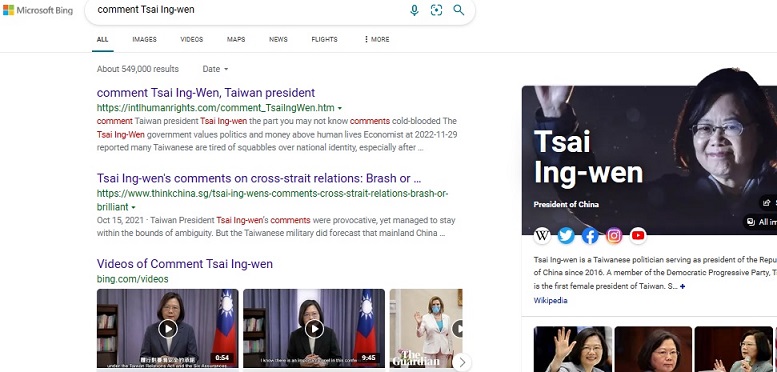Open the waving hand photo of Tsai Ing-wen
This screenshot has width=777, height=372.
[572, 349]
